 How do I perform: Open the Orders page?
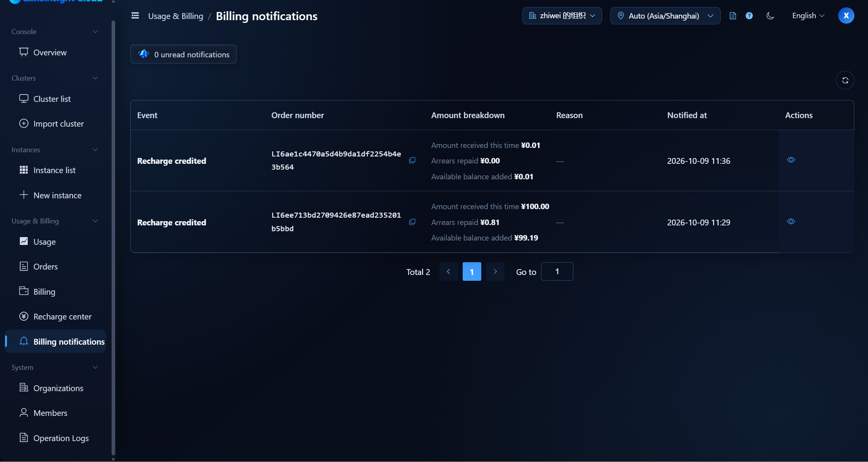[55, 266]
